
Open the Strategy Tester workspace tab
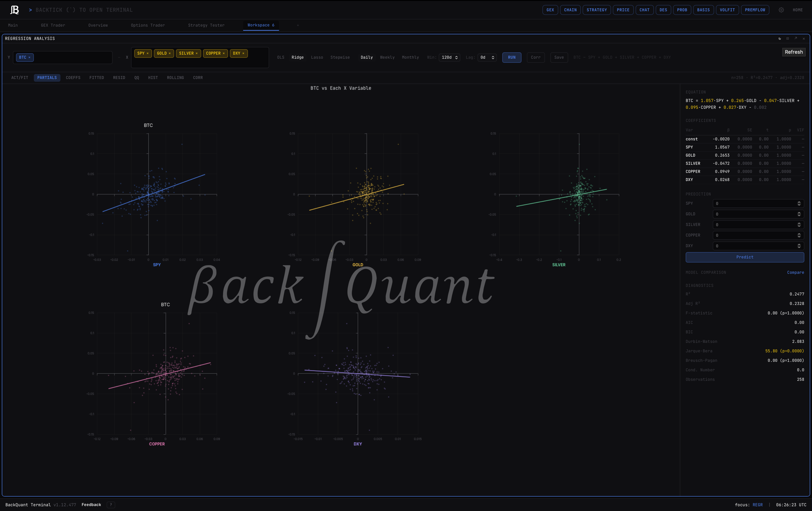(x=206, y=25)
